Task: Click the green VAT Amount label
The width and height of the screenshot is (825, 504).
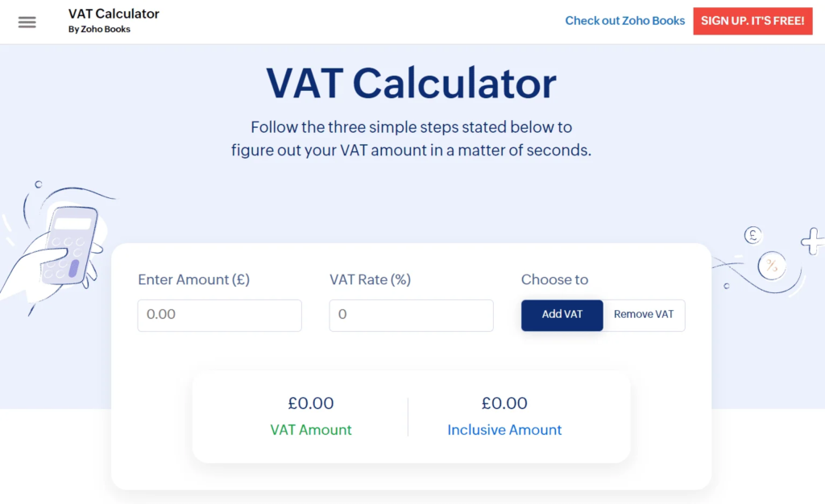Action: (311, 430)
